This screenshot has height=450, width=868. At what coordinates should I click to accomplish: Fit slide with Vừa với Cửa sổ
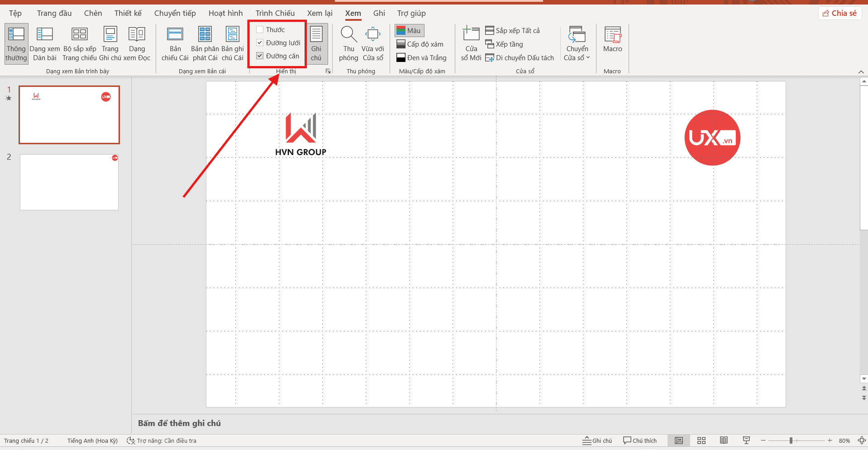[x=373, y=43]
